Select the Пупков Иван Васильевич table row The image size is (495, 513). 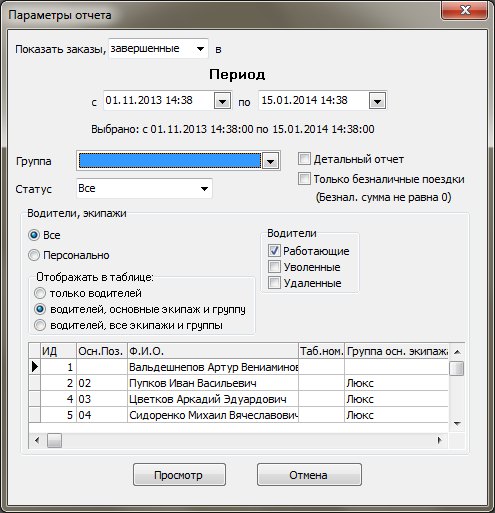(238, 383)
